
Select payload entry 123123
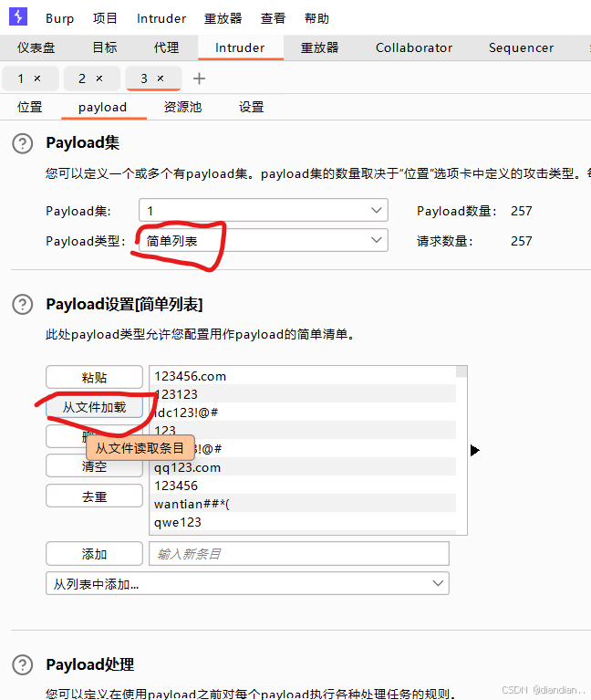[x=303, y=394]
